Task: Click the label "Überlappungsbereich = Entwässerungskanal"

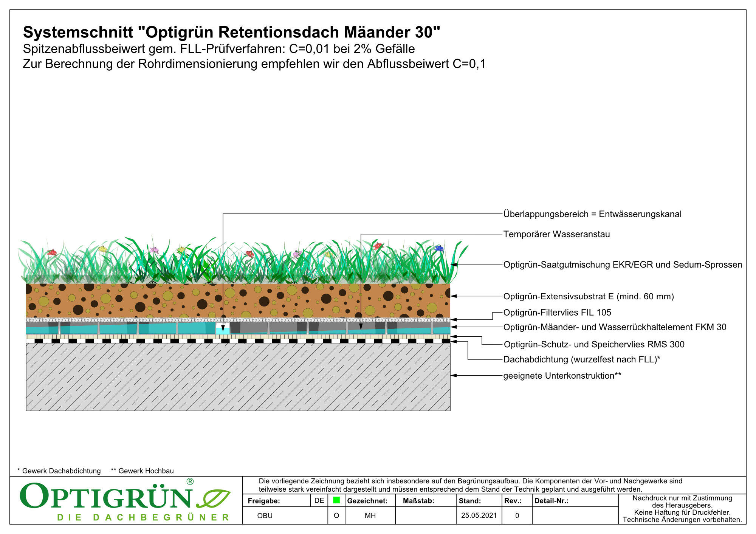Action: pos(592,214)
